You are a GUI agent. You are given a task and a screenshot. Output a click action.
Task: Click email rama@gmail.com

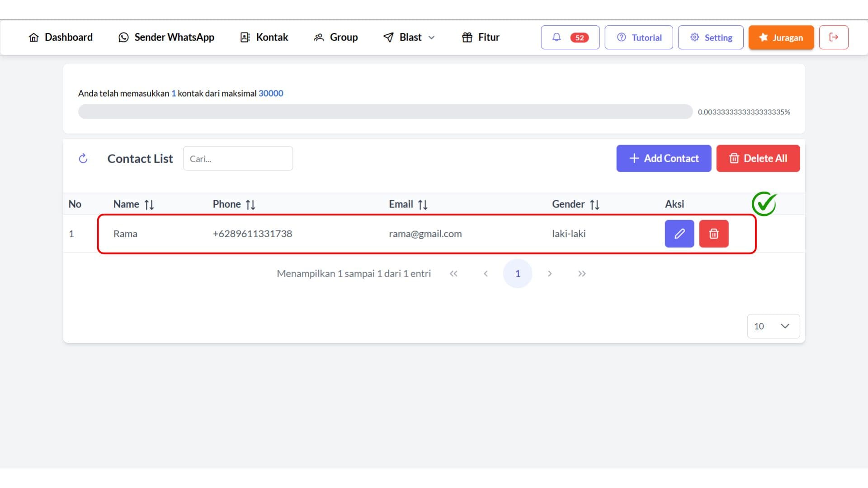[x=425, y=234]
